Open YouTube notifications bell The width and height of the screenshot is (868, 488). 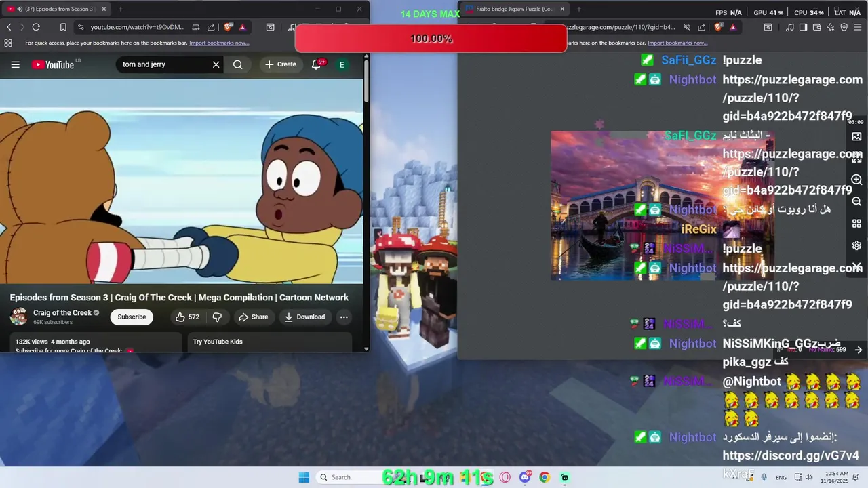pyautogui.click(x=316, y=64)
